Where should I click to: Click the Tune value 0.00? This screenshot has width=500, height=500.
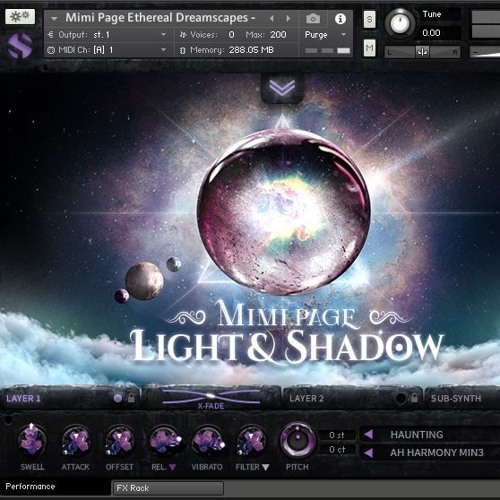tap(431, 33)
